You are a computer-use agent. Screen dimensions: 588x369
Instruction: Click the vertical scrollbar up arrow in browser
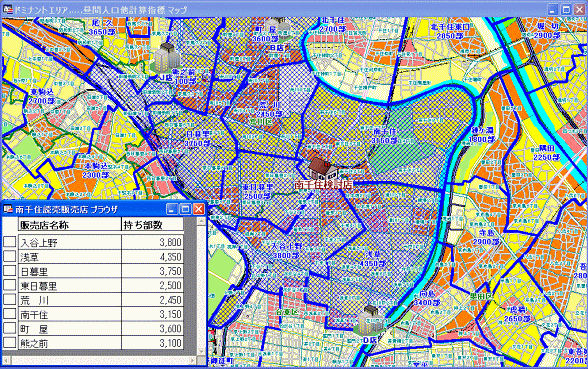(x=201, y=222)
